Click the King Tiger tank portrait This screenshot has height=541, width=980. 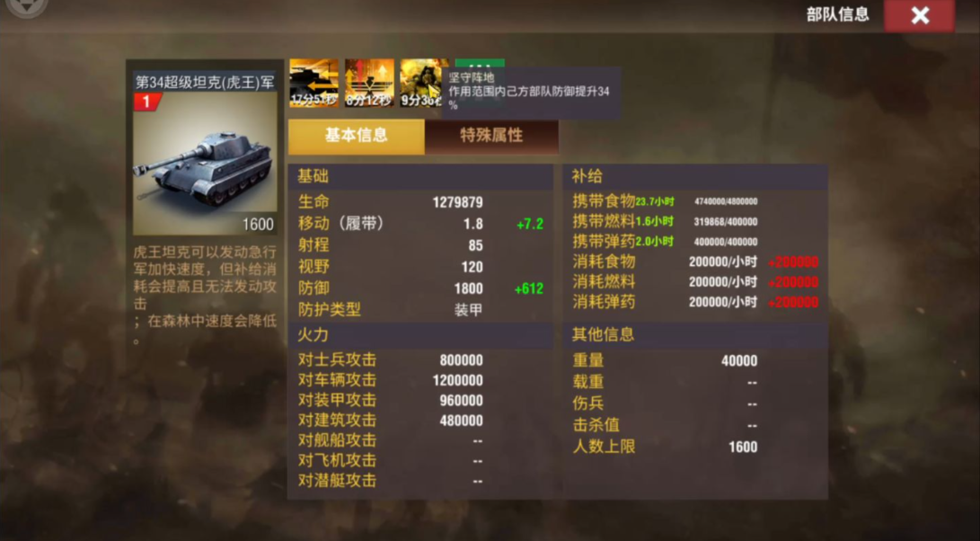(205, 164)
